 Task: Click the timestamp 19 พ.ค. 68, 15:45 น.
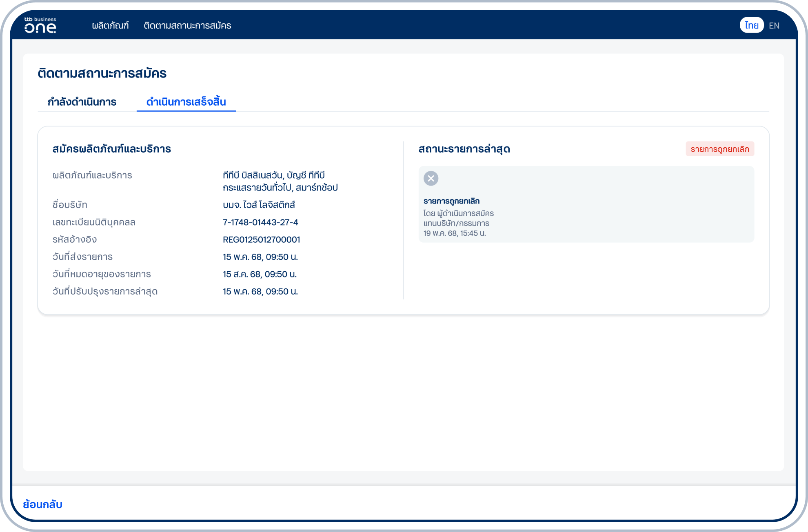point(454,233)
